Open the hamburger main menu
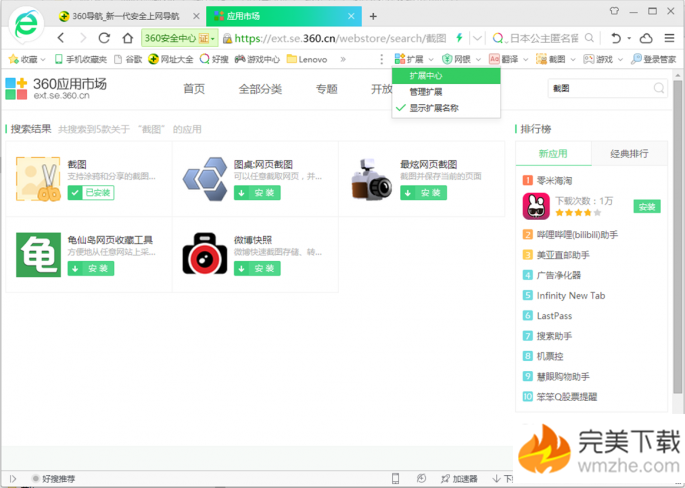 (x=669, y=38)
